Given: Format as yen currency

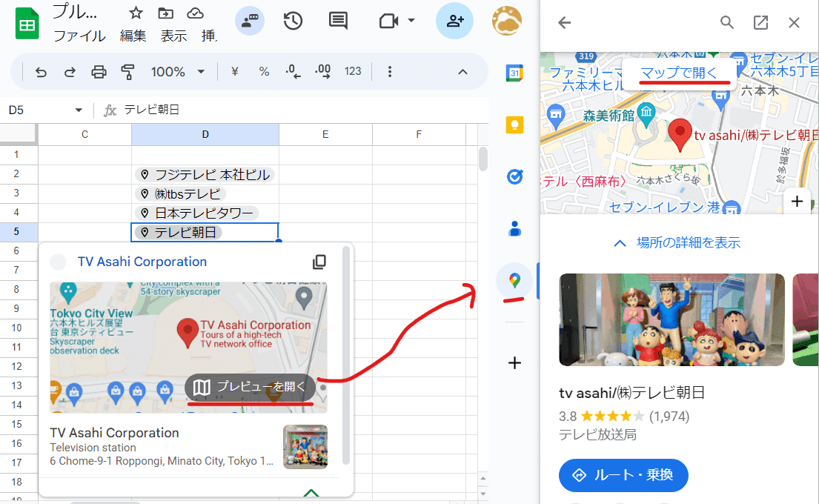Looking at the screenshot, I should [x=234, y=72].
